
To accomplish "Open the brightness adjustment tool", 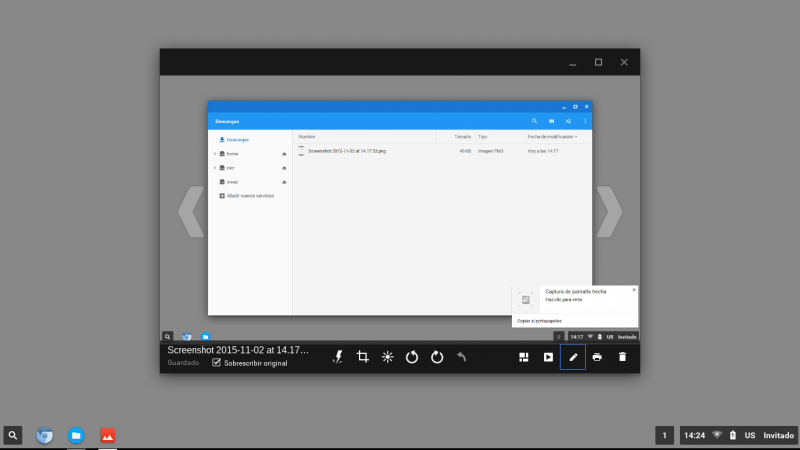I will point(388,357).
